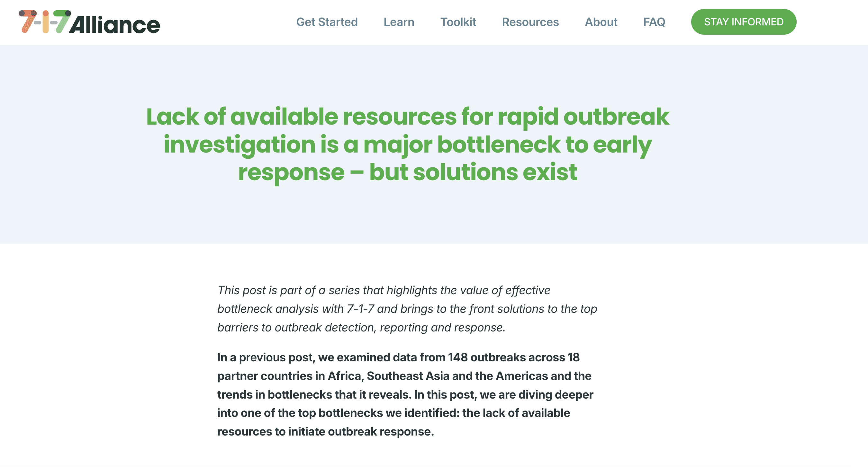
Task: Select the italic series description paragraph
Action: coord(404,308)
